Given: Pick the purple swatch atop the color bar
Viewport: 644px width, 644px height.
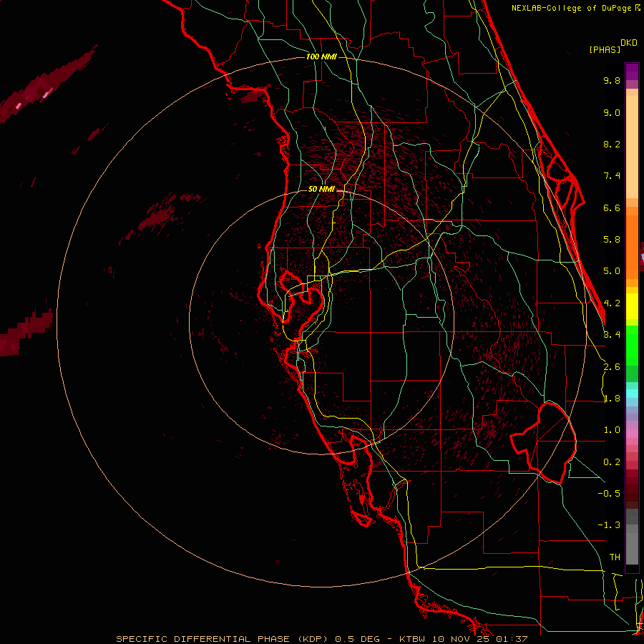Looking at the screenshot, I should (x=632, y=72).
